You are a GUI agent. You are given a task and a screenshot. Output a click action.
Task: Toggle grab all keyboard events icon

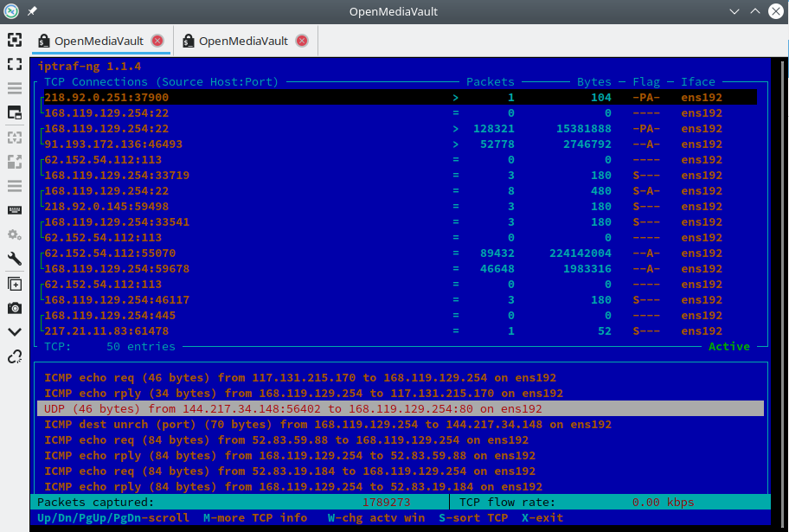click(x=15, y=210)
